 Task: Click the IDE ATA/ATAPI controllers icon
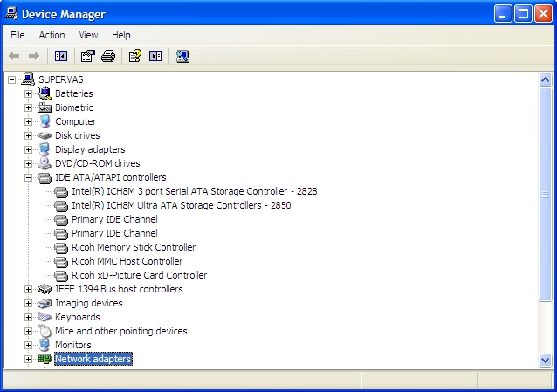click(x=45, y=177)
